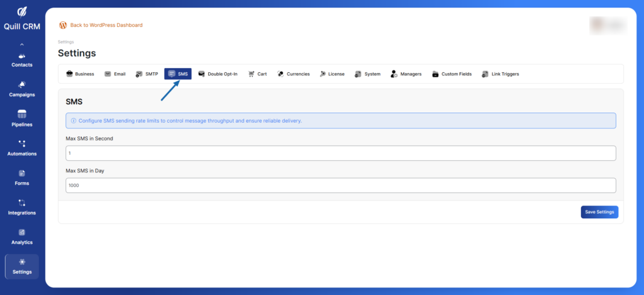Click the Save Settings button
The image size is (644, 295).
[599, 212]
